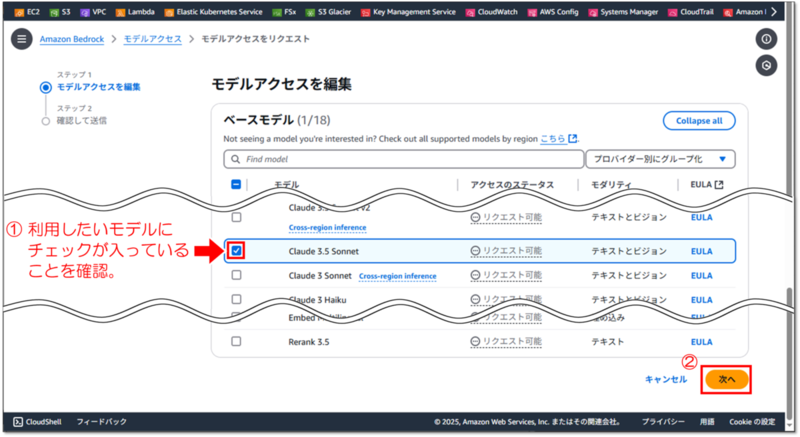This screenshot has height=437, width=800.
Task: Open the info panel icon
Action: pyautogui.click(x=766, y=39)
